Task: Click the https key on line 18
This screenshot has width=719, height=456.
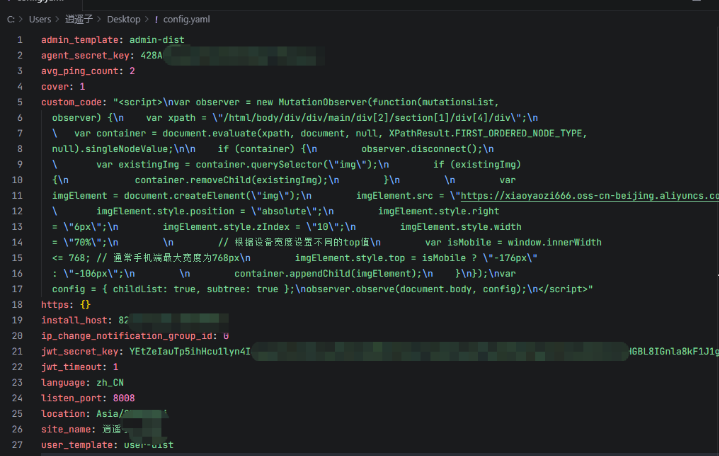Action: point(55,305)
